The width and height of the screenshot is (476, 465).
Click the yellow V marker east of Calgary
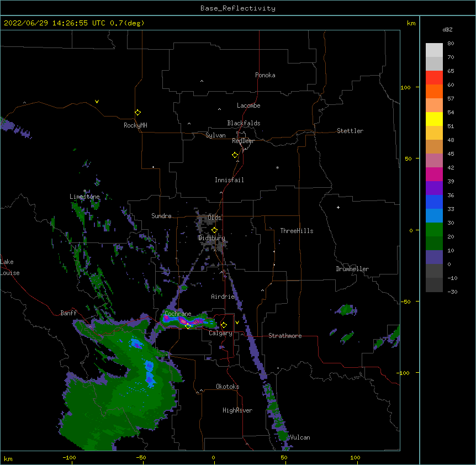click(237, 323)
